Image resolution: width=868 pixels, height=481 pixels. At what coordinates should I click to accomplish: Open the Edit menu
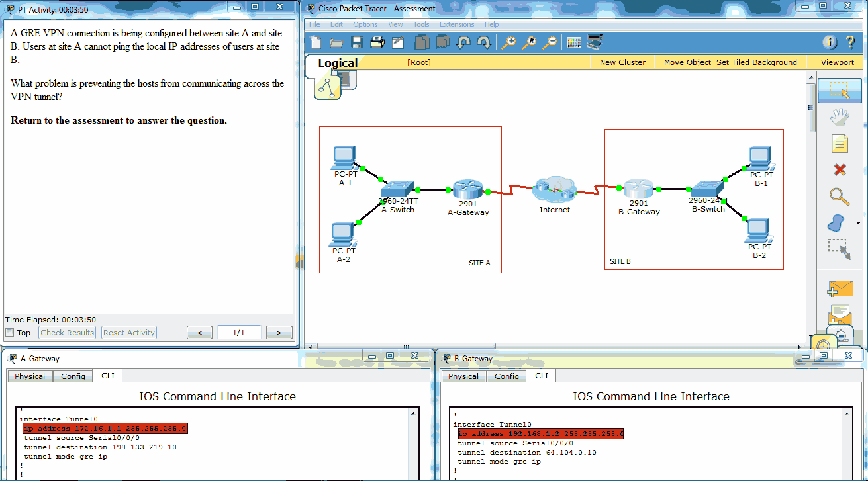336,24
